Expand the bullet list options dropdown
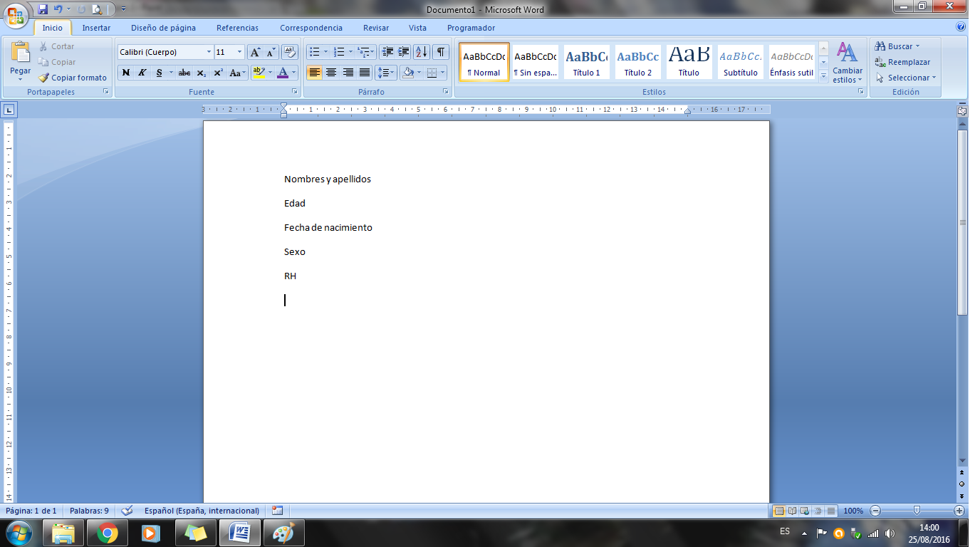The width and height of the screenshot is (980, 547). pyautogui.click(x=325, y=52)
